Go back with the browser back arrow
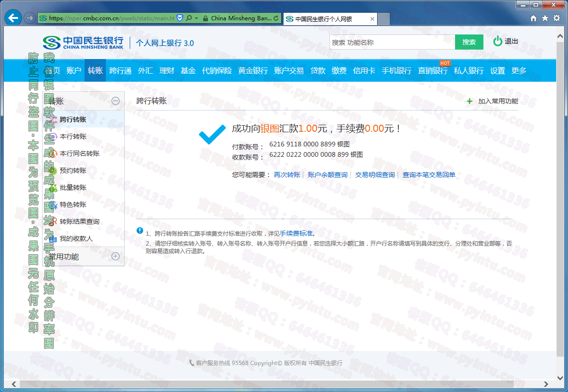 (13, 18)
